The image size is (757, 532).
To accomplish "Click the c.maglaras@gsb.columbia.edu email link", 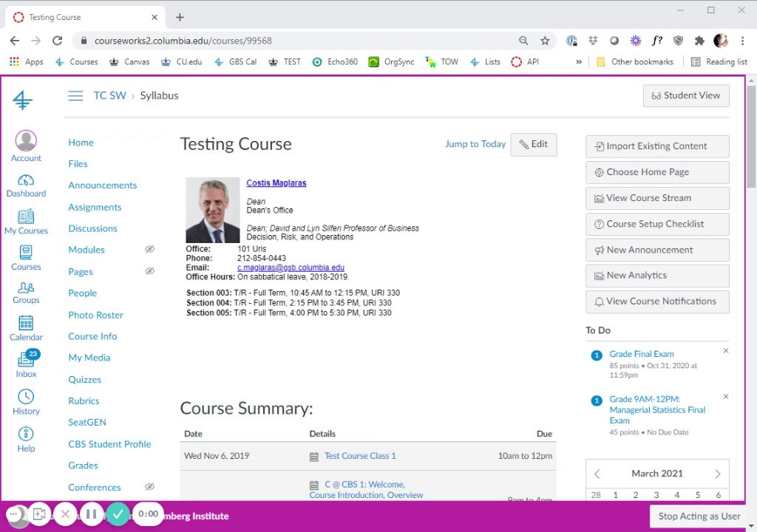I will [x=291, y=267].
